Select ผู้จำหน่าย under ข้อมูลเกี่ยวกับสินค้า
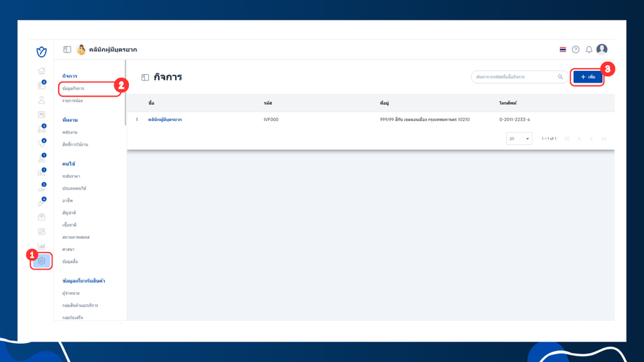The image size is (644, 362). pyautogui.click(x=71, y=293)
